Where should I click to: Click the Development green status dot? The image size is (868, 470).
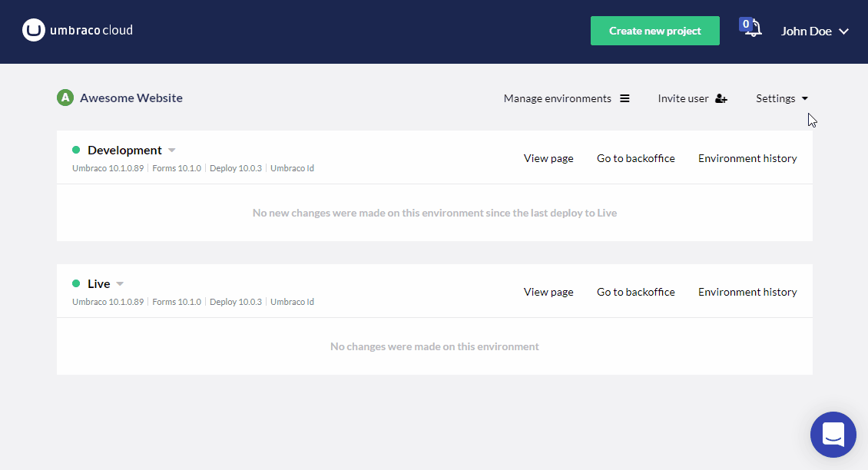point(76,150)
